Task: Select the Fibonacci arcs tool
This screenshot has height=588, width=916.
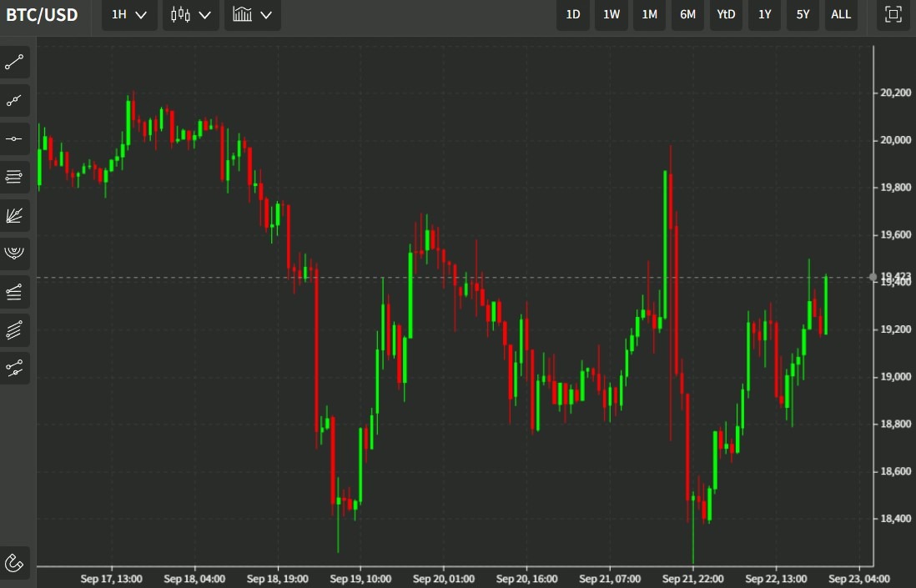Action: [14, 254]
